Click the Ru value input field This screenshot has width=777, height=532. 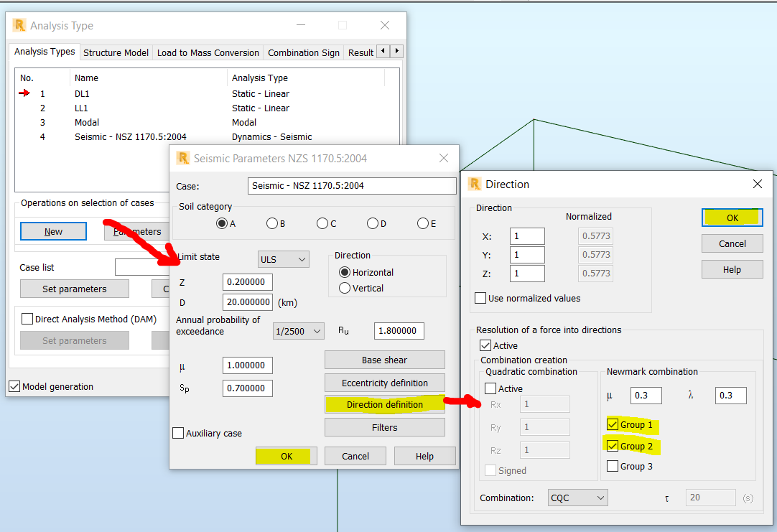(x=399, y=330)
